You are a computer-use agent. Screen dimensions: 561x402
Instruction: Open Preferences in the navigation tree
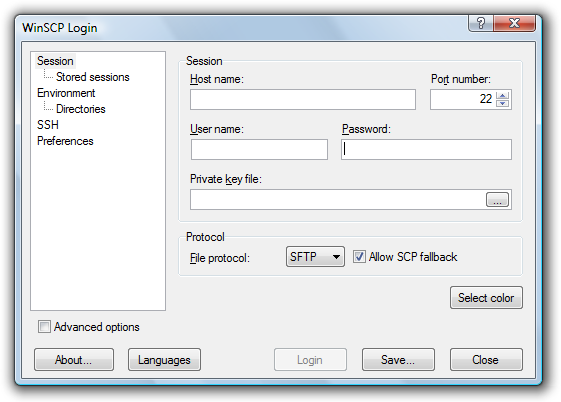[65, 141]
